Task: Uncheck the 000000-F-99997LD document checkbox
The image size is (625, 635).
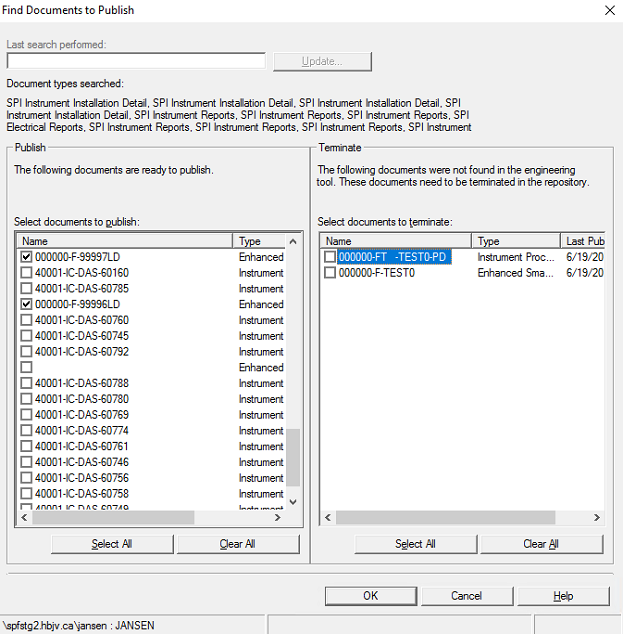Action: (x=27, y=257)
